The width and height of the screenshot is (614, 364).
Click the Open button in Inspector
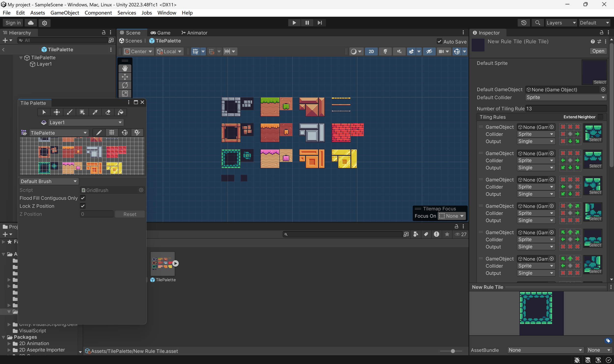[x=598, y=51]
